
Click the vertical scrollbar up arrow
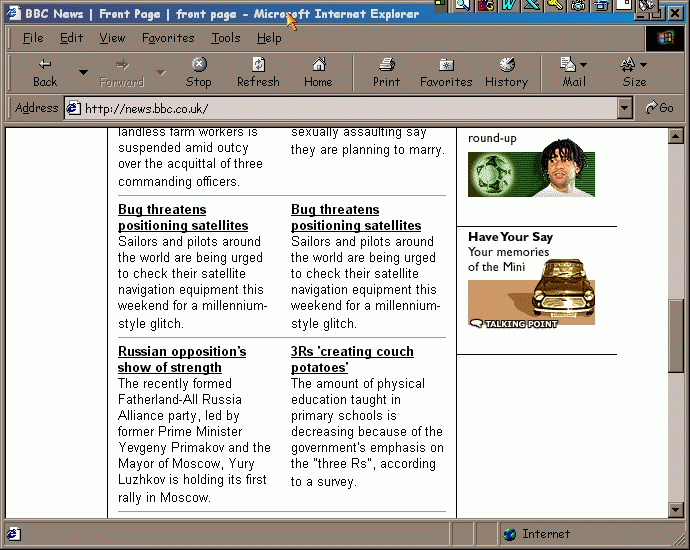(x=675, y=136)
